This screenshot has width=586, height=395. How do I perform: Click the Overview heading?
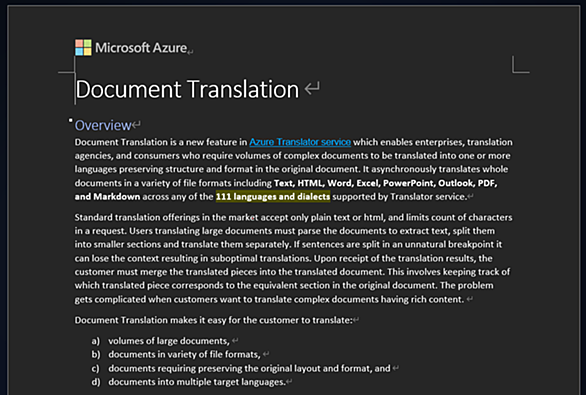coord(103,125)
